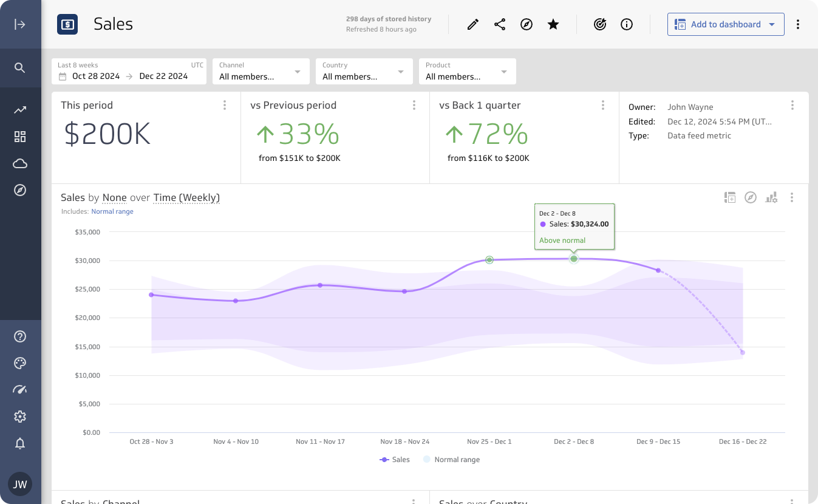The height and width of the screenshot is (504, 818).
Task: Open the top-right page kebab menu
Action: (798, 24)
